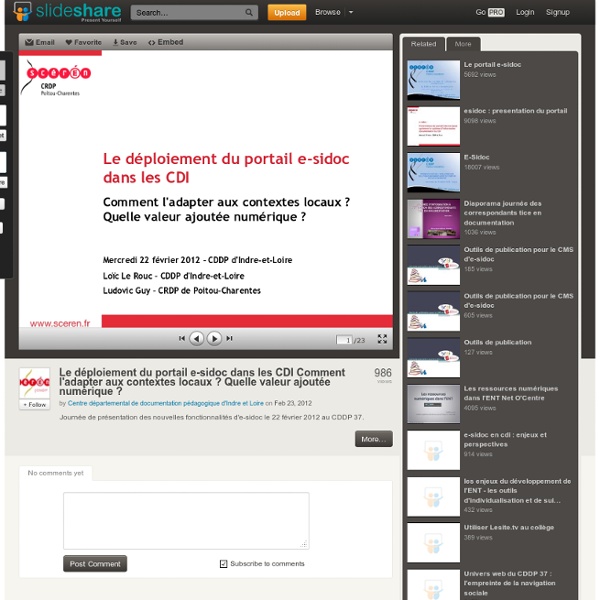Image resolution: width=600 pixels, height=600 pixels.
Task: Click the www.sceren.fr link on slide
Action: (x=60, y=323)
